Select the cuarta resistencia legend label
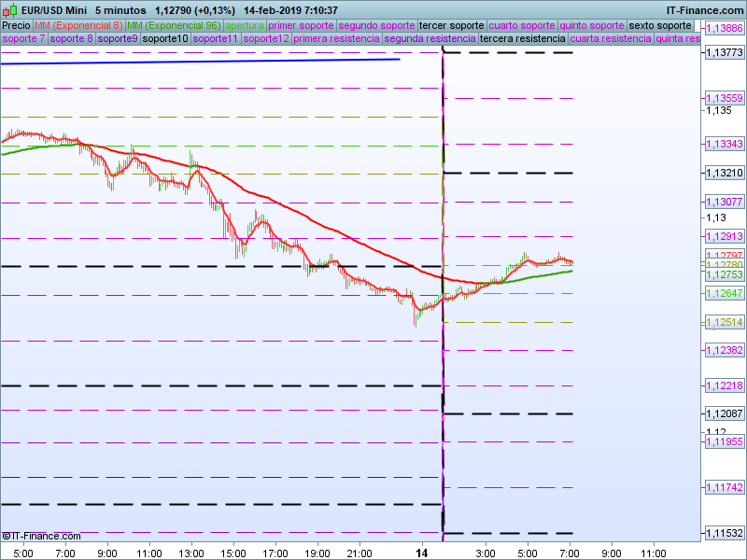Image resolution: width=747 pixels, height=560 pixels. click(x=611, y=39)
